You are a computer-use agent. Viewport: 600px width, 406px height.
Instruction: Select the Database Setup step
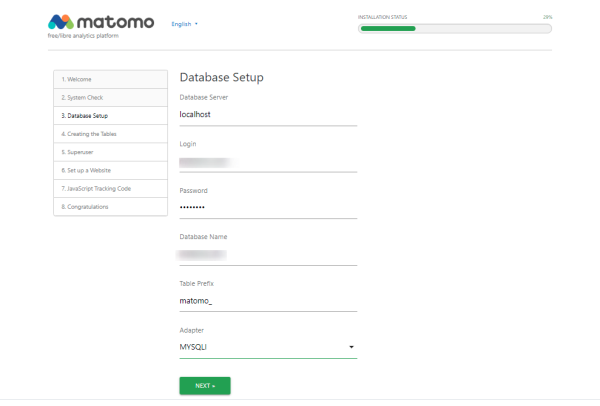pos(110,115)
